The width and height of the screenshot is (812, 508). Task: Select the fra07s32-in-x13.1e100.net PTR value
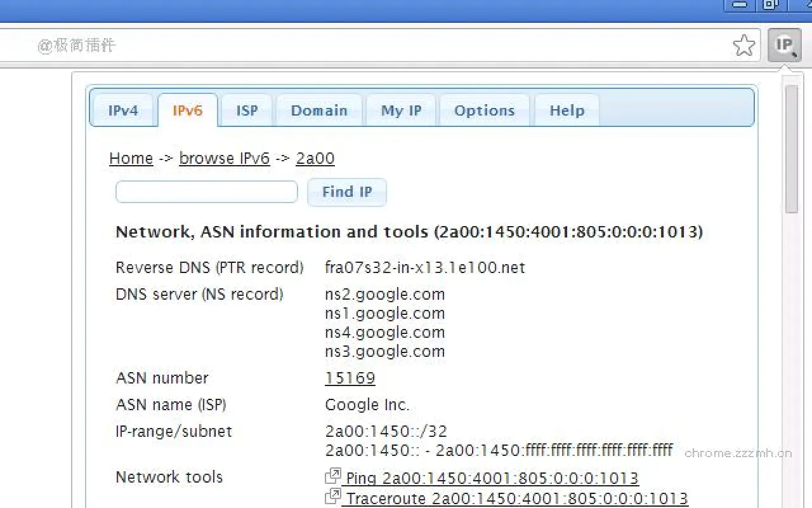tap(425, 267)
